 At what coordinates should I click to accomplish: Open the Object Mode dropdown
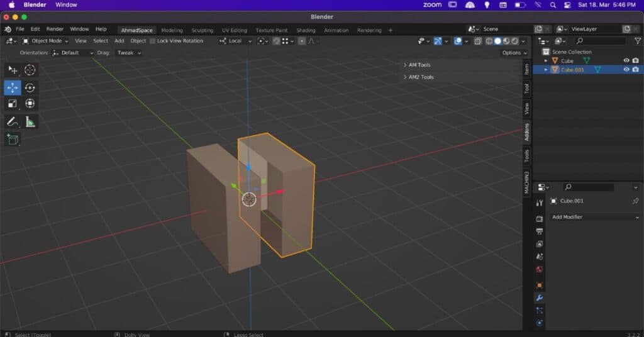46,41
